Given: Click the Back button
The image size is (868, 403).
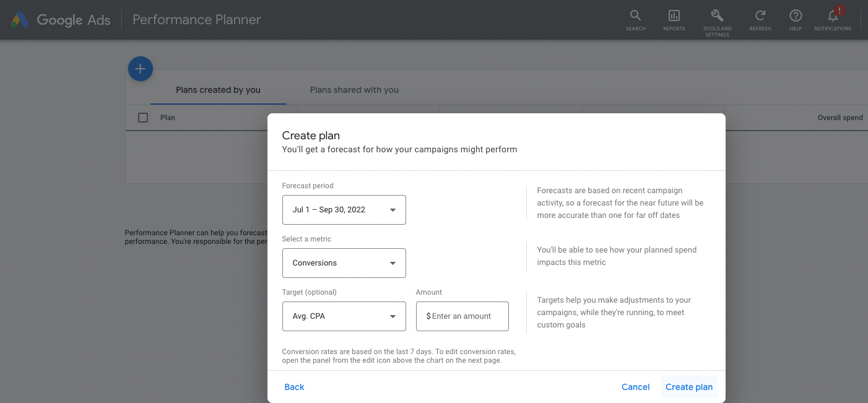Looking at the screenshot, I should [x=294, y=387].
